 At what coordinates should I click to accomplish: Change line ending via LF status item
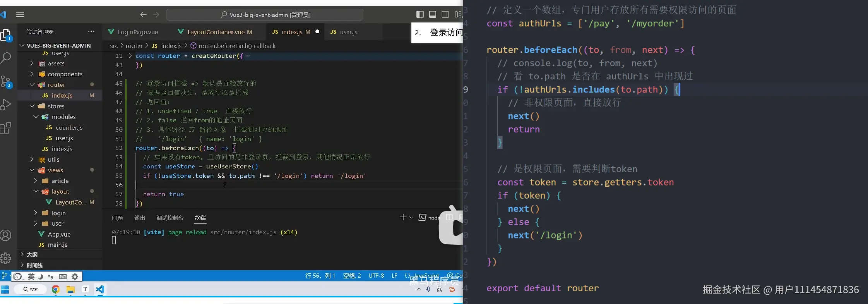point(394,276)
